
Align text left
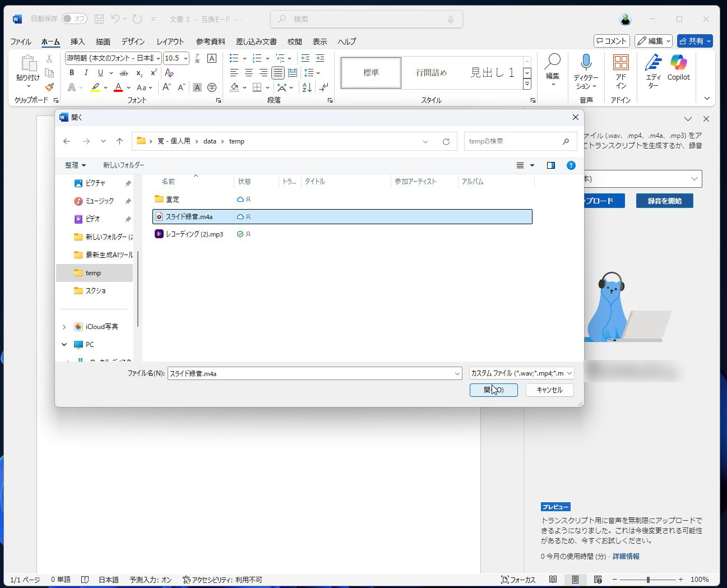click(234, 73)
